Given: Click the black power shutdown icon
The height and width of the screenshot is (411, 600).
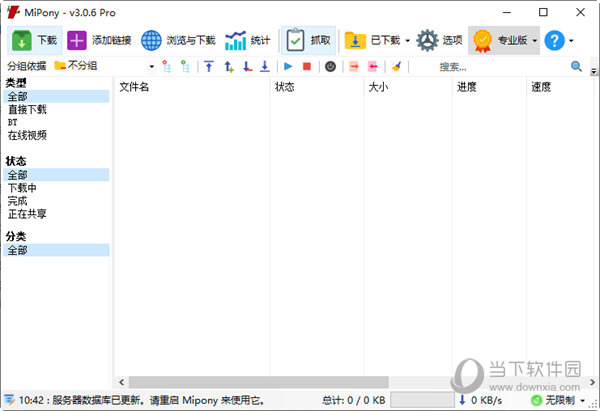Looking at the screenshot, I should pos(331,67).
